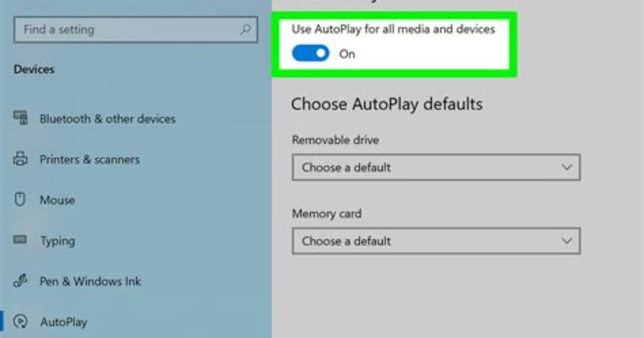The width and height of the screenshot is (644, 338).
Task: Expand Memory card dropdown chevron arrow
Action: coord(567,241)
